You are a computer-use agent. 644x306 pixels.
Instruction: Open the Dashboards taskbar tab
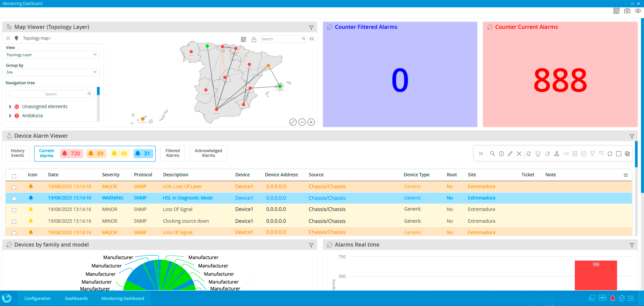click(76, 298)
